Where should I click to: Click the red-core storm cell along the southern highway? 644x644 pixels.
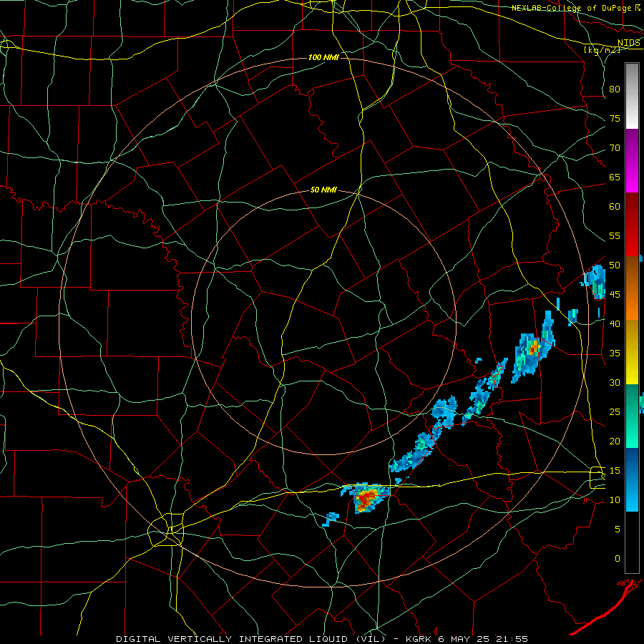pos(366,498)
